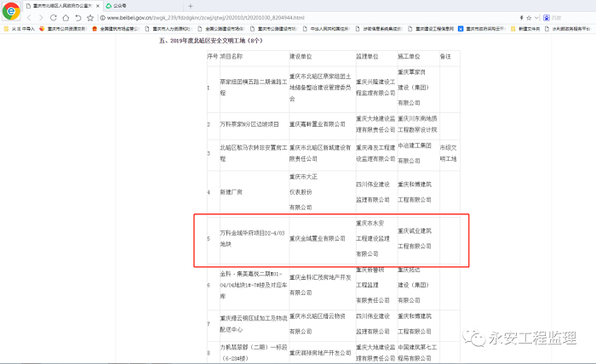This screenshot has height=364, width=596.
Task: Open the 重庆市人力资源 bookmark
Action: 169,28
